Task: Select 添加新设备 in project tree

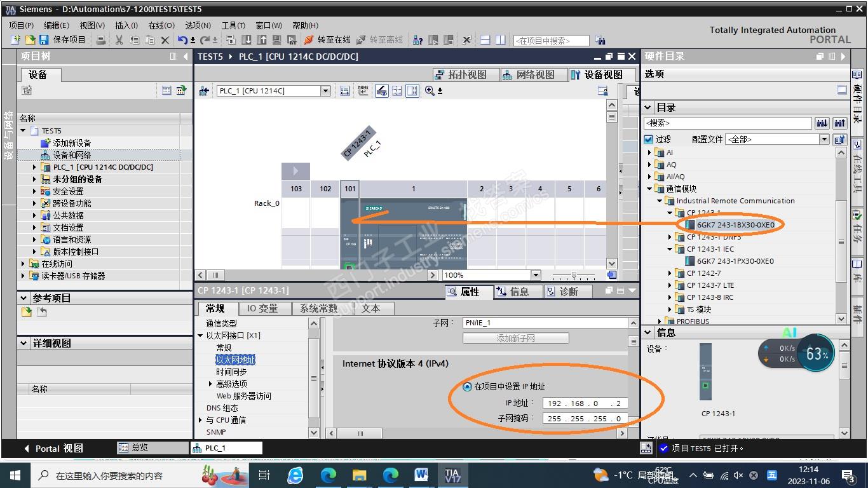Action: 72,143
